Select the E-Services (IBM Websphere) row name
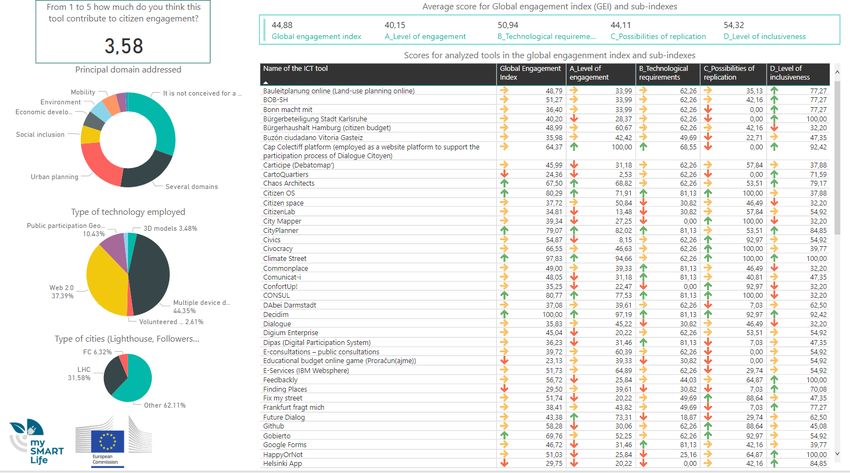Image resolution: width=850 pixels, height=473 pixels. click(306, 371)
